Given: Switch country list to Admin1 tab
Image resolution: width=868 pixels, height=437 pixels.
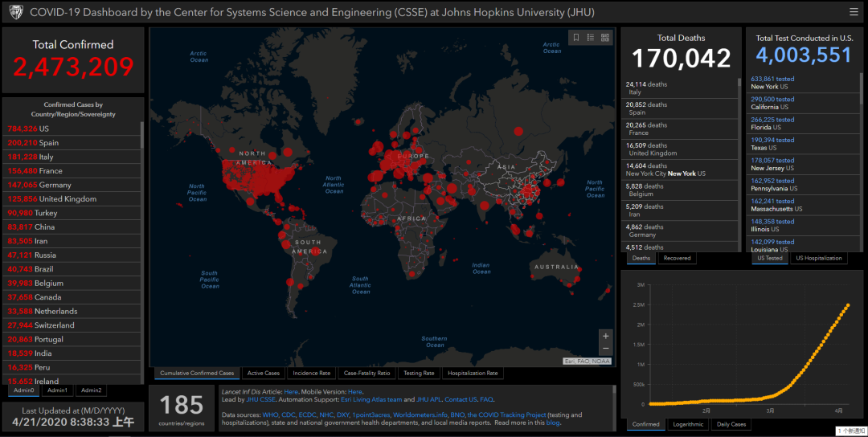Looking at the screenshot, I should [x=57, y=390].
